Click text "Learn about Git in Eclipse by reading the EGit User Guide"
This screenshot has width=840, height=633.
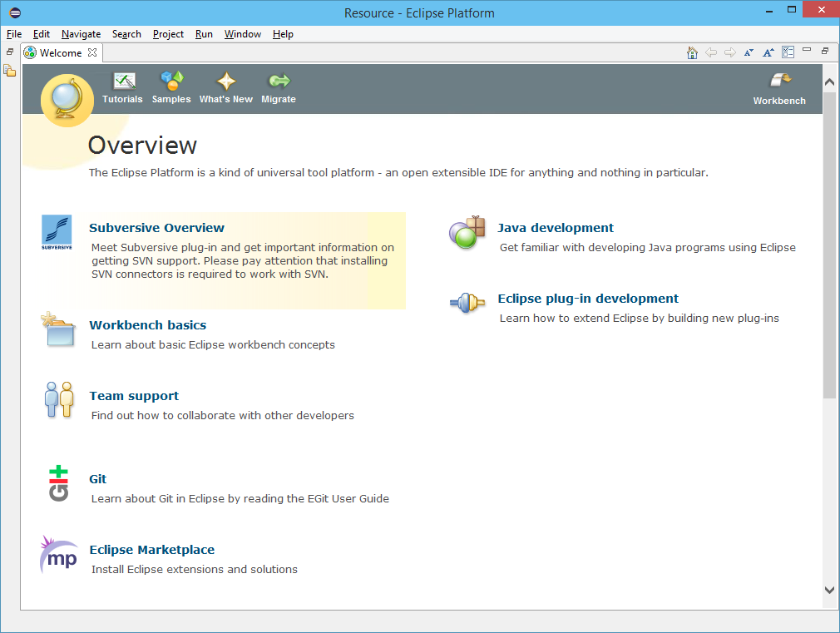pos(240,498)
